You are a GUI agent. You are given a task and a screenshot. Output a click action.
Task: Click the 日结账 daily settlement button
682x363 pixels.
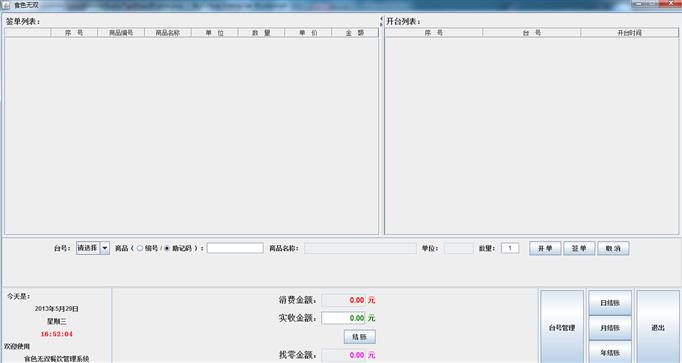pos(610,303)
